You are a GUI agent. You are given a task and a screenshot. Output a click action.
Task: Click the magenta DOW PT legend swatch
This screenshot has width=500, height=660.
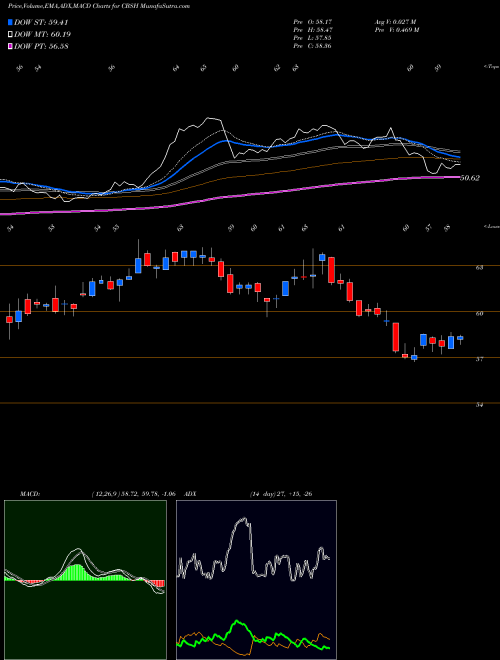[10, 46]
